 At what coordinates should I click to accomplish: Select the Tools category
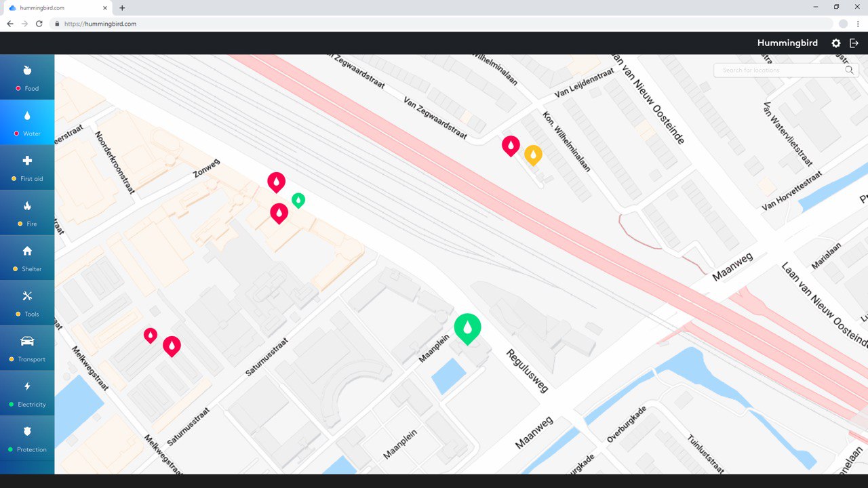pyautogui.click(x=27, y=303)
